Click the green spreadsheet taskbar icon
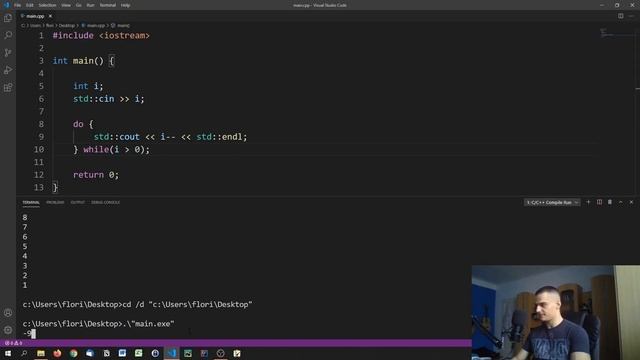The image size is (640, 360). point(139,353)
